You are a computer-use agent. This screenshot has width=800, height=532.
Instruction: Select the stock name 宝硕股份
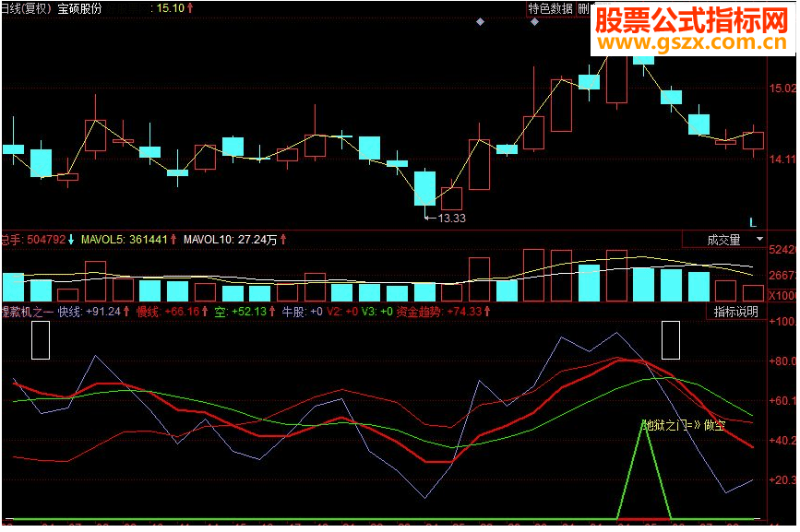pos(79,8)
